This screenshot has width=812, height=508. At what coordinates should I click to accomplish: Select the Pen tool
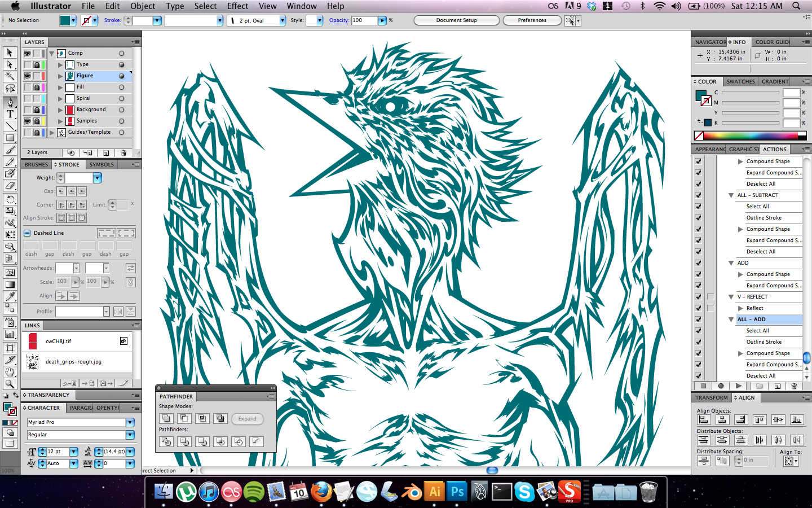pos(10,102)
